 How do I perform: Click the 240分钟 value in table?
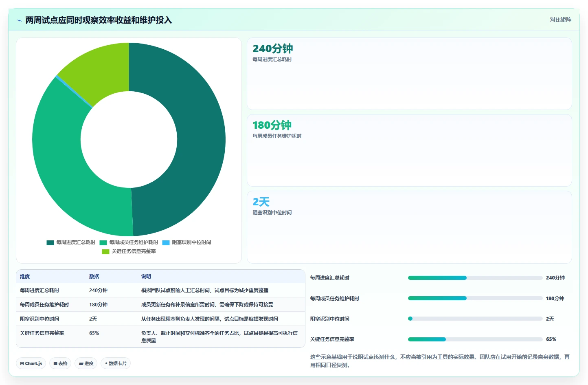pyautogui.click(x=98, y=290)
